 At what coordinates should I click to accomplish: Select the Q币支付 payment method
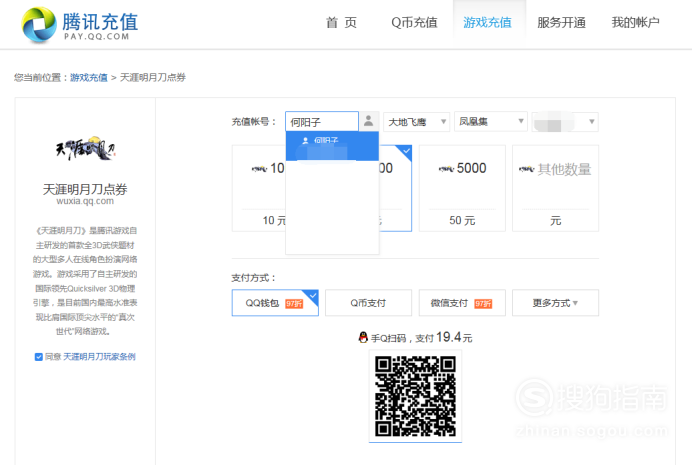point(368,303)
